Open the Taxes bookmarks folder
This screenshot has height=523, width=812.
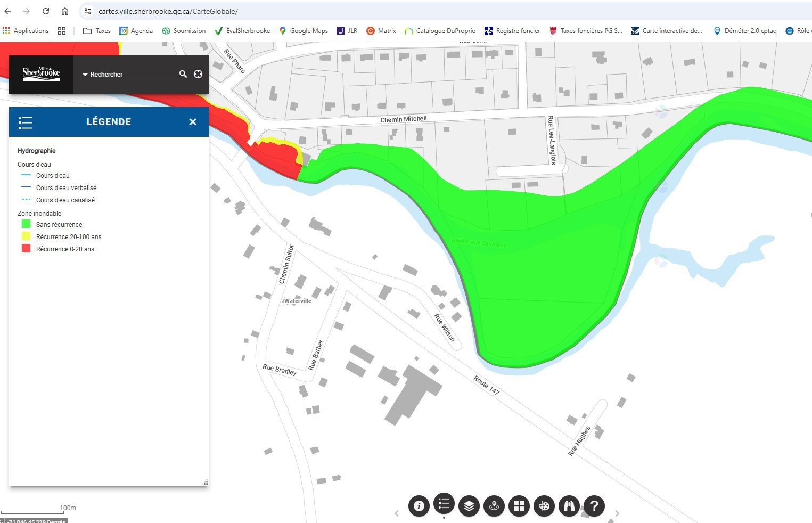97,31
